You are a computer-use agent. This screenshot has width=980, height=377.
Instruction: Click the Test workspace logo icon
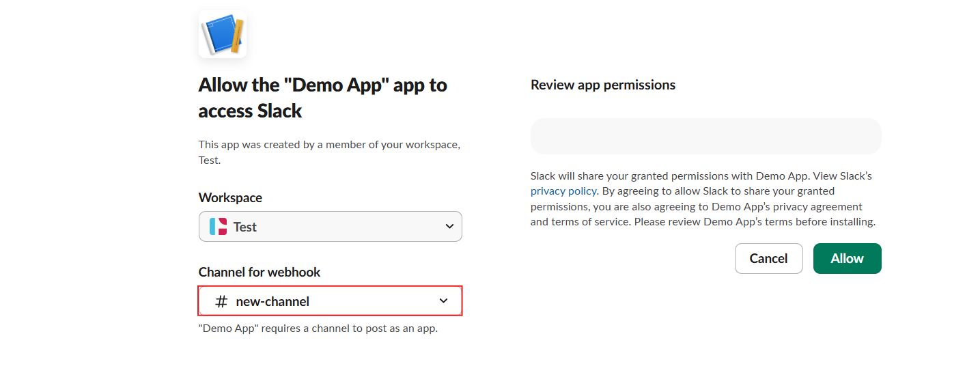tap(218, 227)
